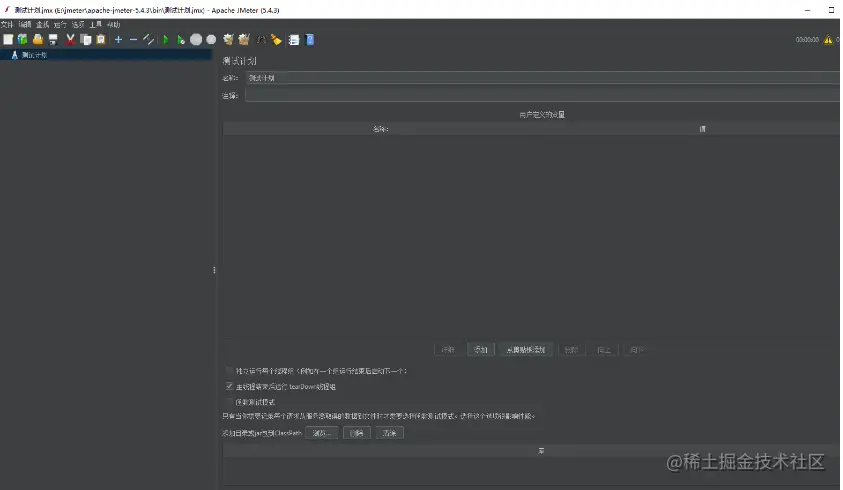Click 删除 button next to 浏览
This screenshot has width=843, height=490.
click(x=356, y=433)
